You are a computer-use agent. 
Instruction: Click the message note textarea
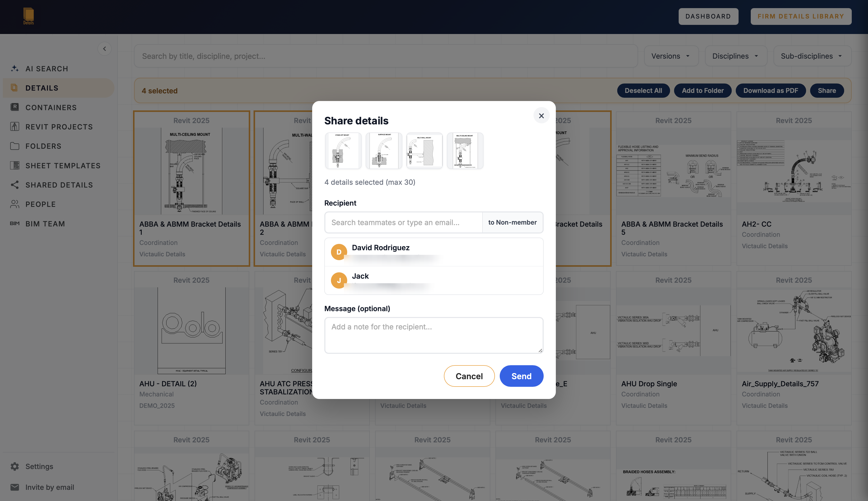click(433, 335)
